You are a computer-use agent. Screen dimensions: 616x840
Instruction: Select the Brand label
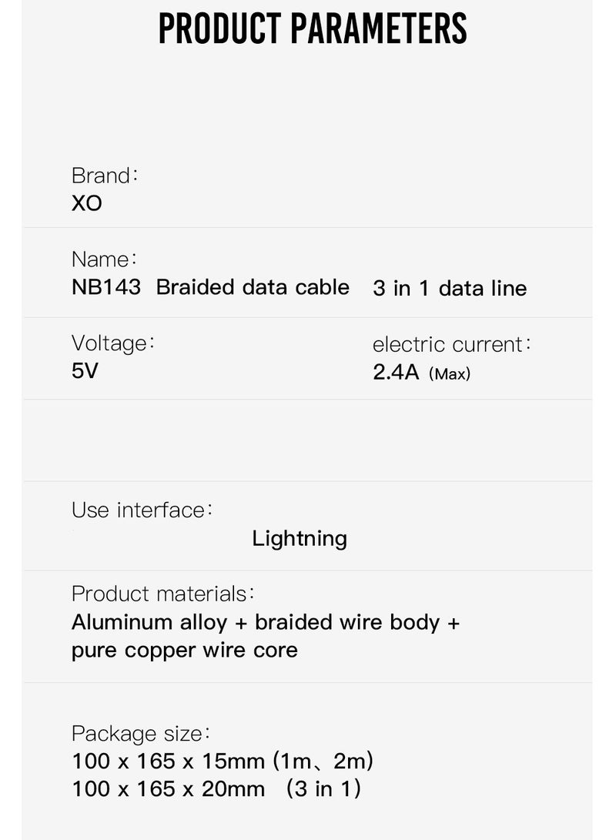pyautogui.click(x=105, y=176)
